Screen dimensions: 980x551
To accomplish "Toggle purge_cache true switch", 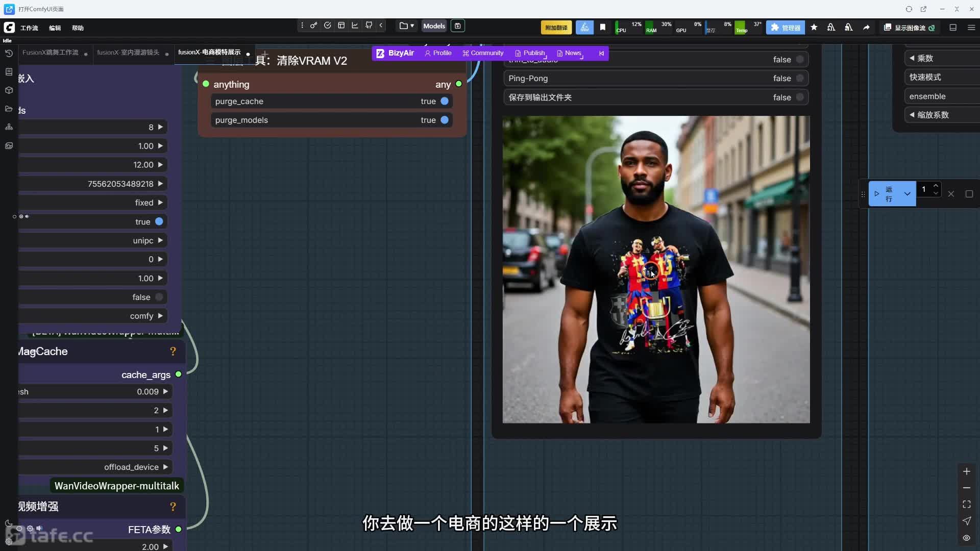I will pos(445,101).
